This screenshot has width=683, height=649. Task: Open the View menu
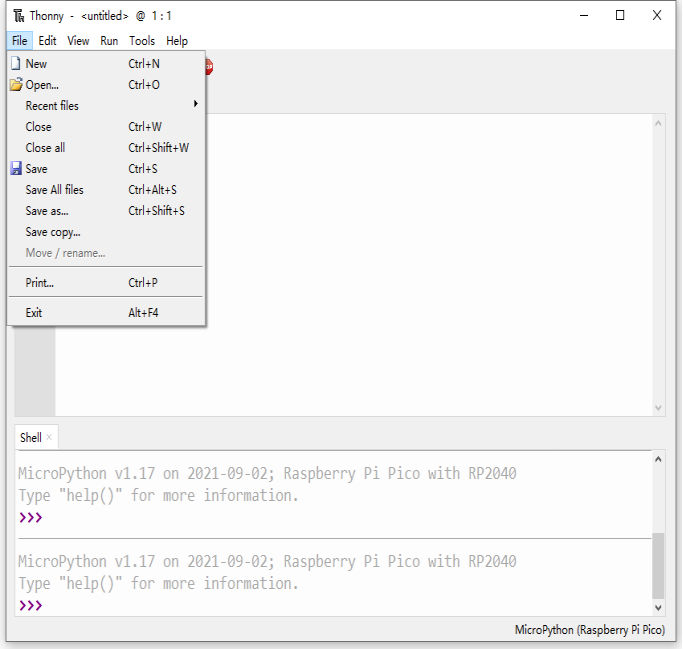[78, 41]
